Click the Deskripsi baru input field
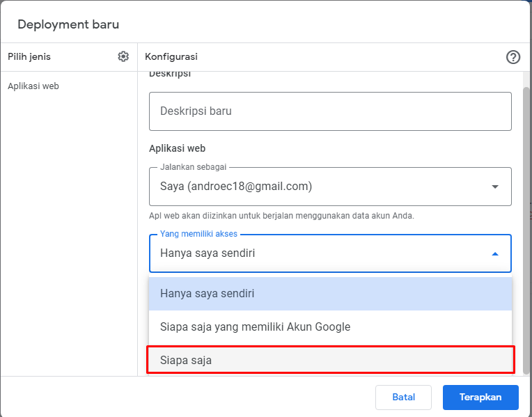 (330, 111)
